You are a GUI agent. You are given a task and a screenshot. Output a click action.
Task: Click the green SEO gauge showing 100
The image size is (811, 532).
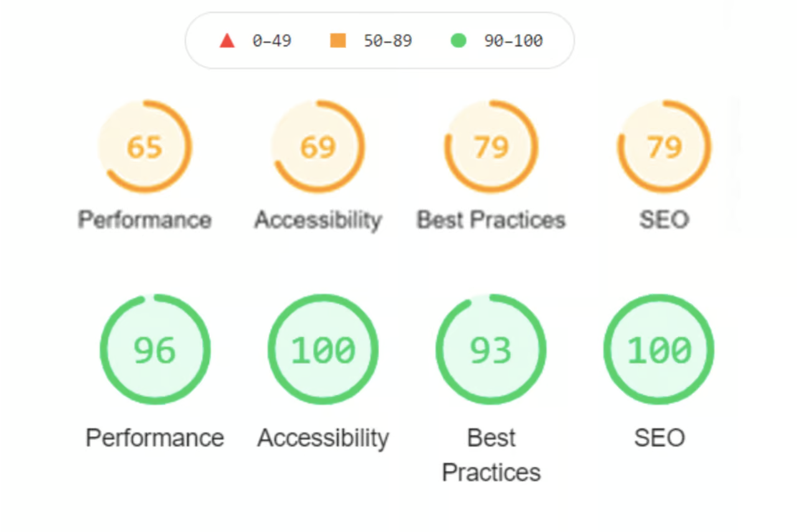coord(659,350)
